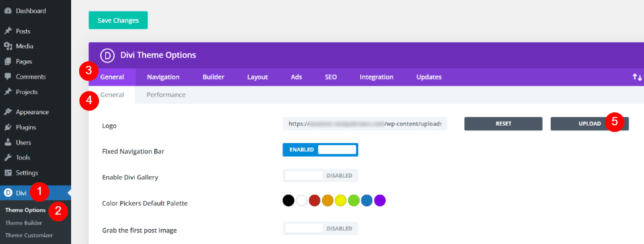Open the Layout tab
This screenshot has width=644, height=244.
click(258, 77)
